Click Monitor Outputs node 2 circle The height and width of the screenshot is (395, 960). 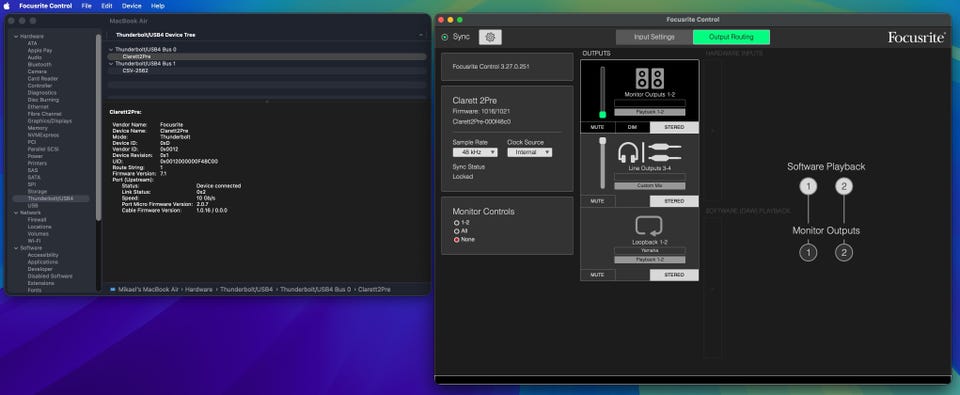point(844,252)
